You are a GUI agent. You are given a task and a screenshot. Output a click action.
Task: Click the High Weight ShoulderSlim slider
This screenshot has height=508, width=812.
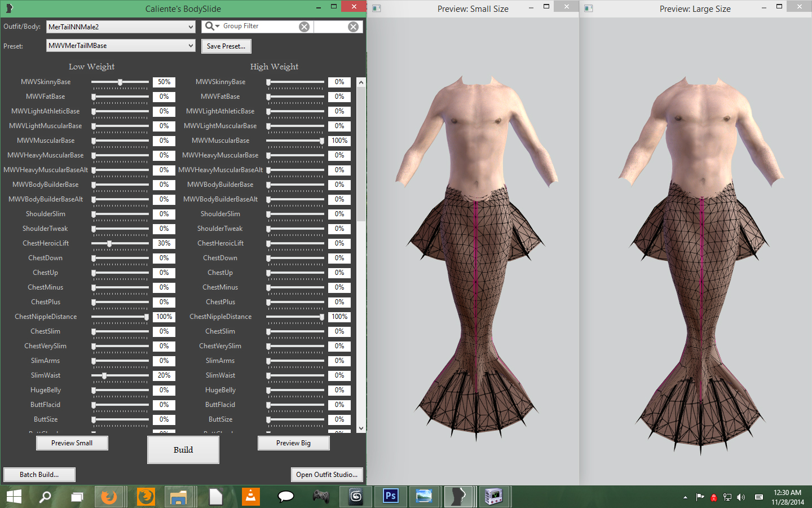pos(295,214)
